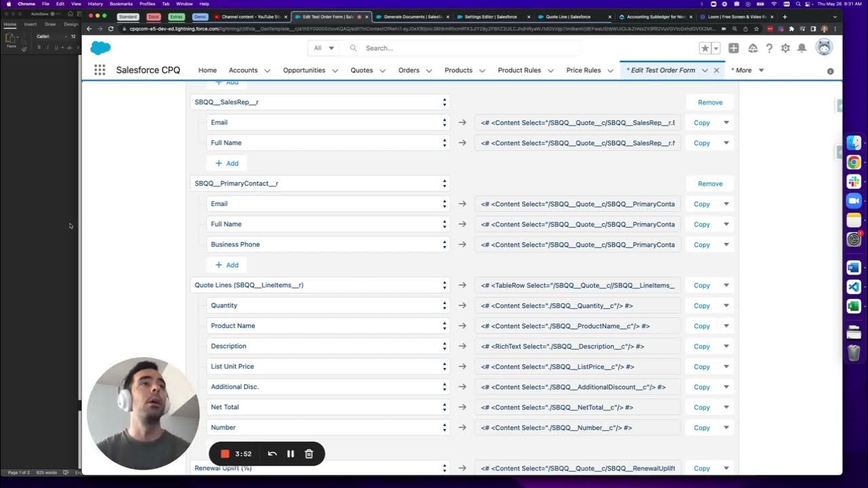Switch to Generate Documents browser tab

413,16
